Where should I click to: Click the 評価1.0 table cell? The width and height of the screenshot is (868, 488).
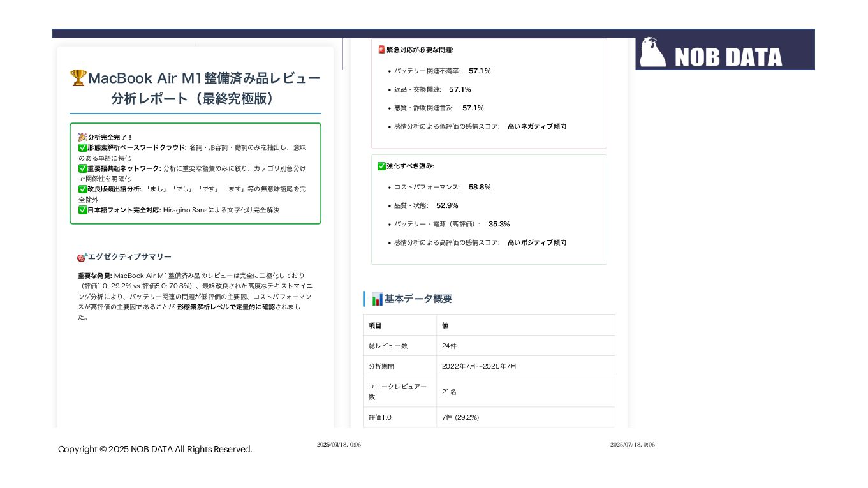click(x=400, y=417)
